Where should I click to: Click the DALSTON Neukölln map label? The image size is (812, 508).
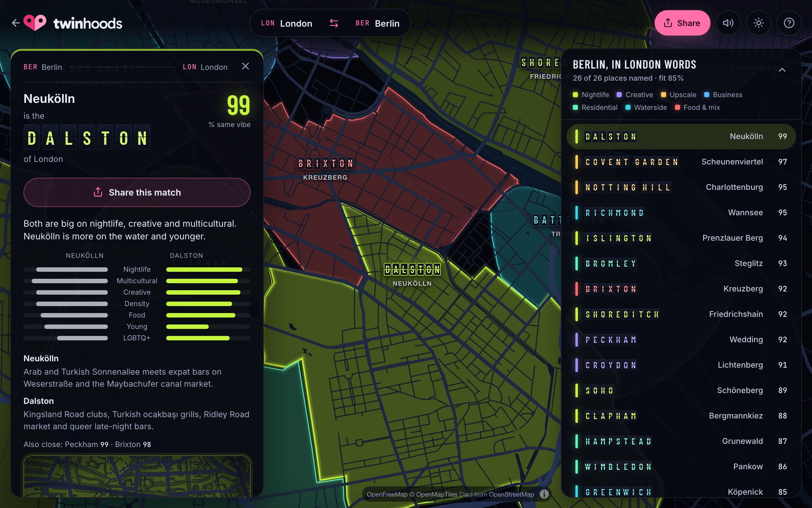pyautogui.click(x=412, y=275)
